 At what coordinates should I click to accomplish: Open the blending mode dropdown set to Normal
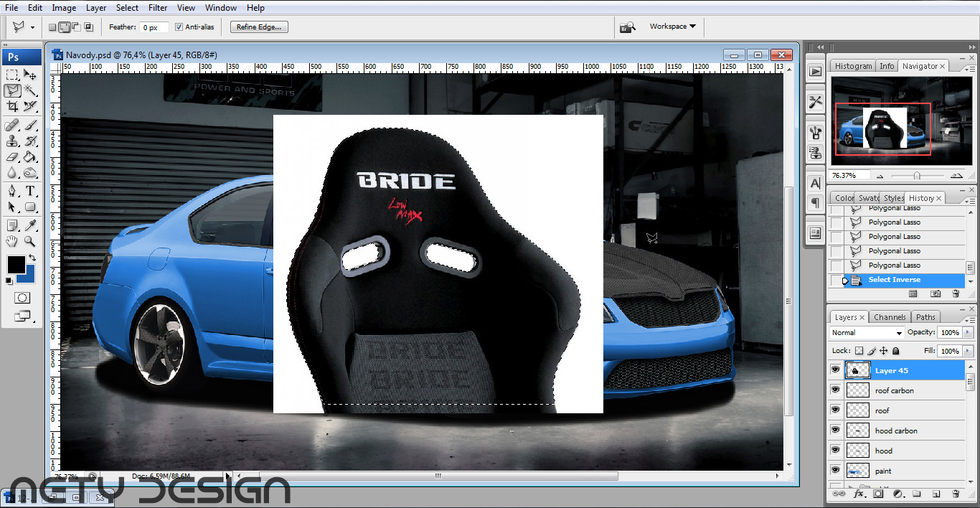tap(867, 333)
